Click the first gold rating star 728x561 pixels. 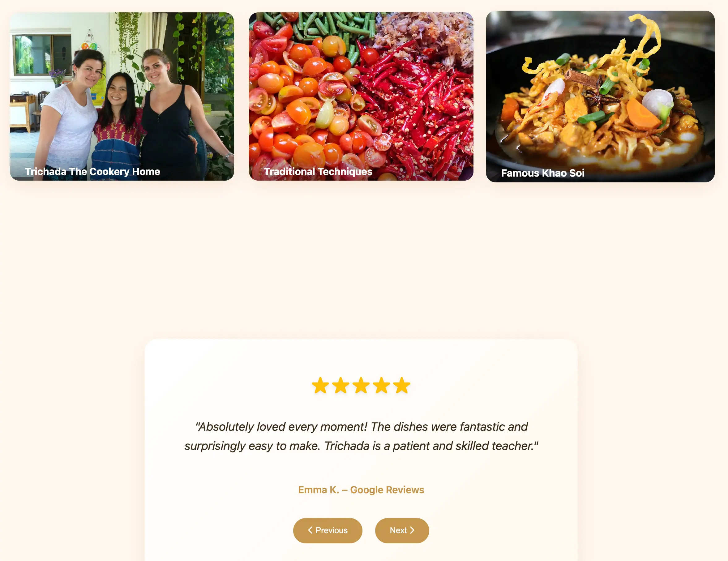320,385
